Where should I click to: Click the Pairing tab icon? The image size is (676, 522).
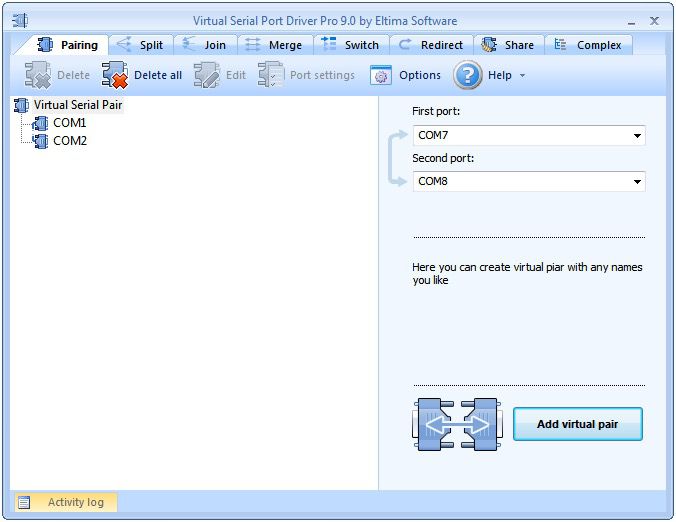(45, 44)
